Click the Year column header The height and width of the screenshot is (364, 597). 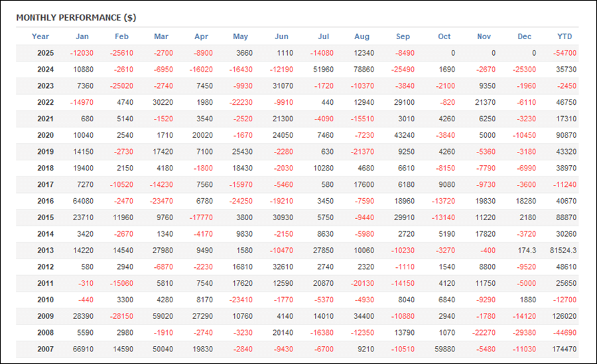point(40,36)
